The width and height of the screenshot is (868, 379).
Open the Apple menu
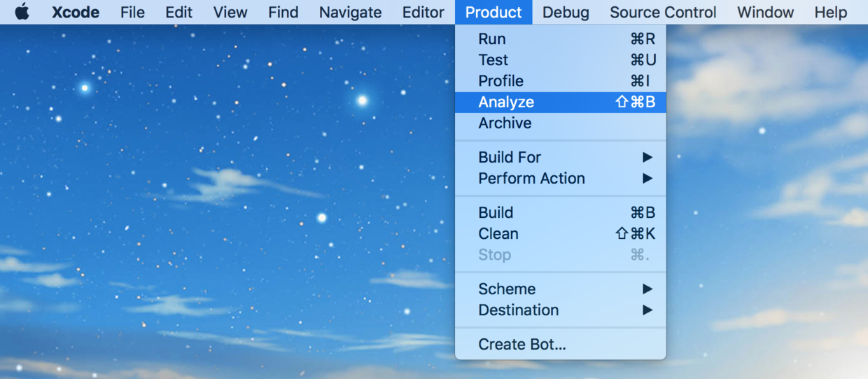(22, 12)
